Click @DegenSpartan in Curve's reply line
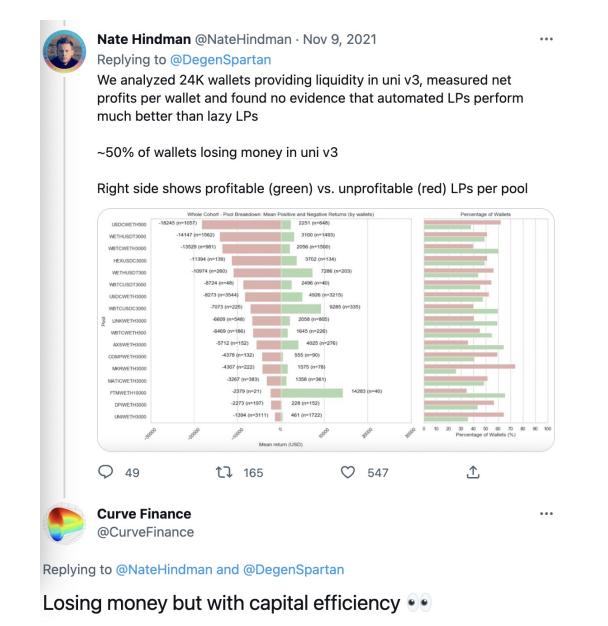This screenshot has width=608, height=626. click(294, 569)
